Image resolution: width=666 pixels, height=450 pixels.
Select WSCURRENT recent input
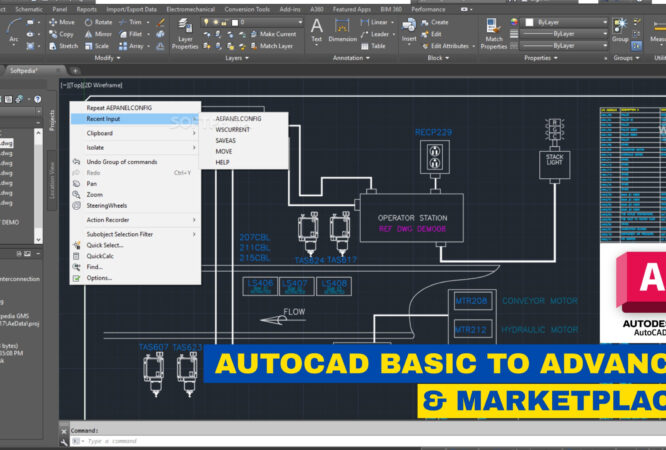pos(244,130)
